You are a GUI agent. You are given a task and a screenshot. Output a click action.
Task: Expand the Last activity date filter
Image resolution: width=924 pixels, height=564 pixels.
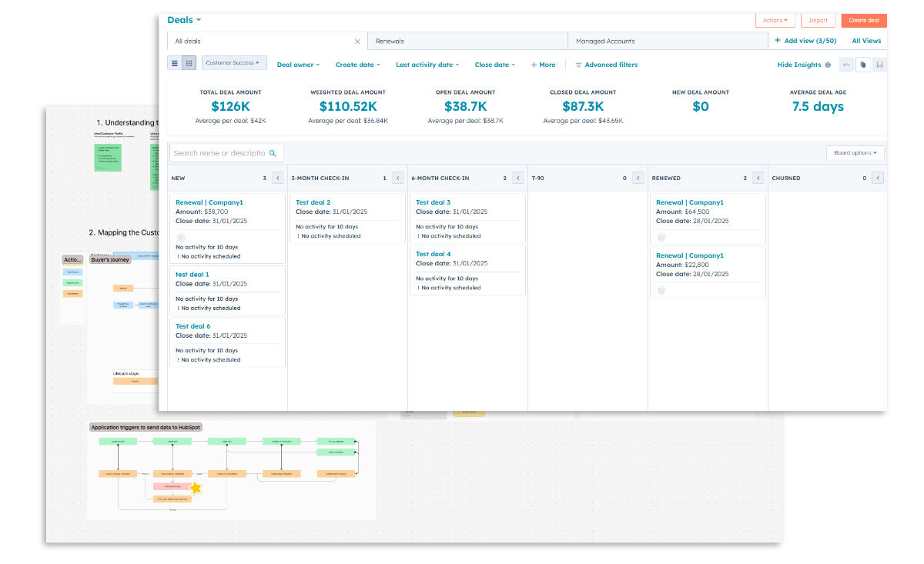click(427, 65)
